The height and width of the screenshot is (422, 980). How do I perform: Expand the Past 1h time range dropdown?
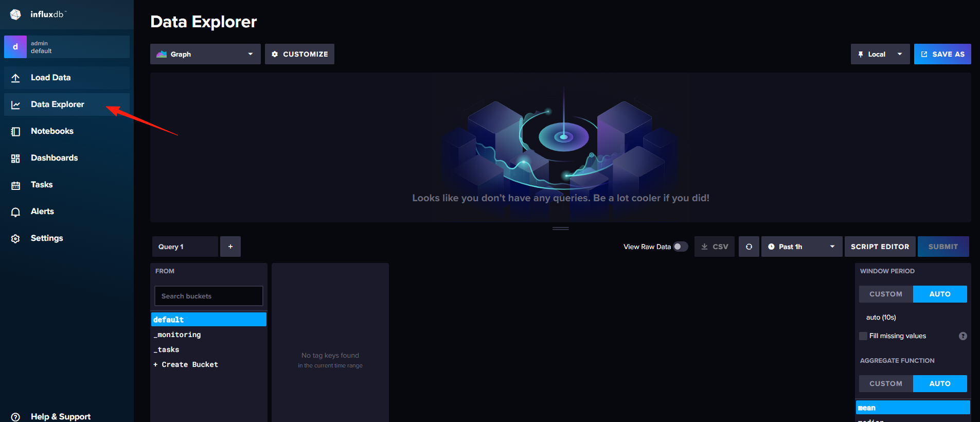[x=801, y=247]
